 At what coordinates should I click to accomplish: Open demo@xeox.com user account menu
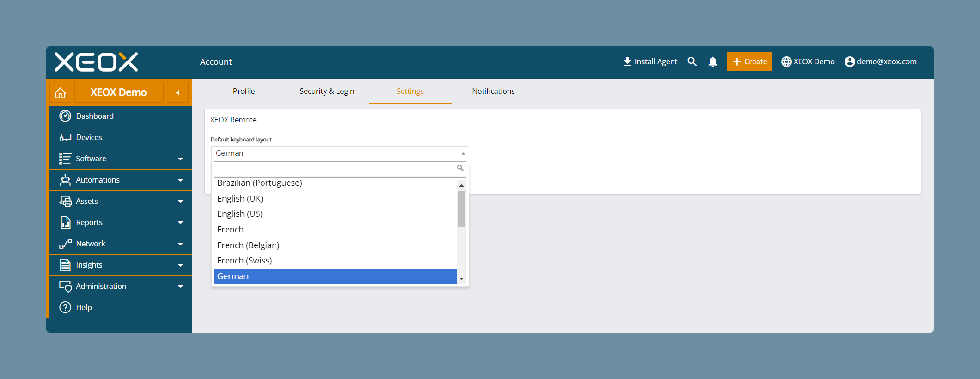tap(881, 61)
